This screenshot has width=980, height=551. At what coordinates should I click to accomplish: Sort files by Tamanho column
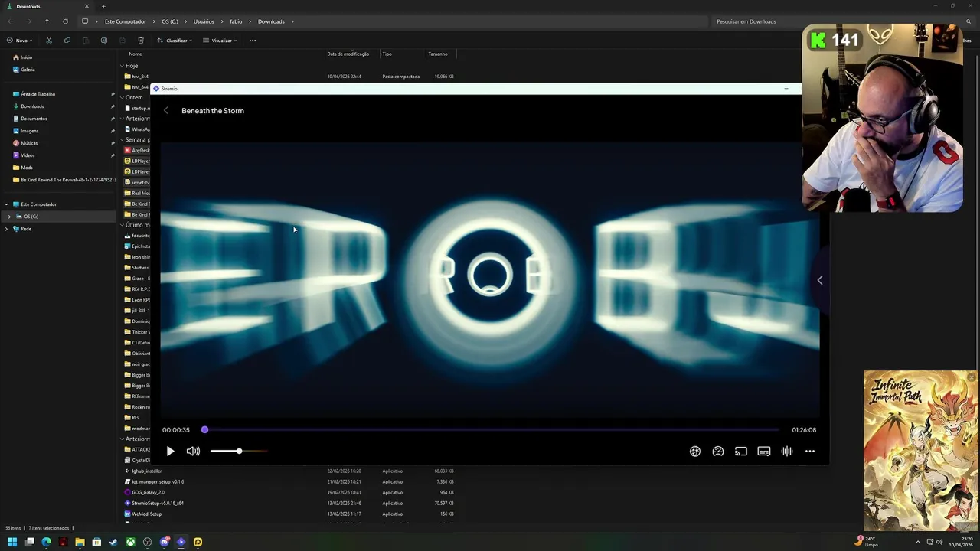[438, 54]
